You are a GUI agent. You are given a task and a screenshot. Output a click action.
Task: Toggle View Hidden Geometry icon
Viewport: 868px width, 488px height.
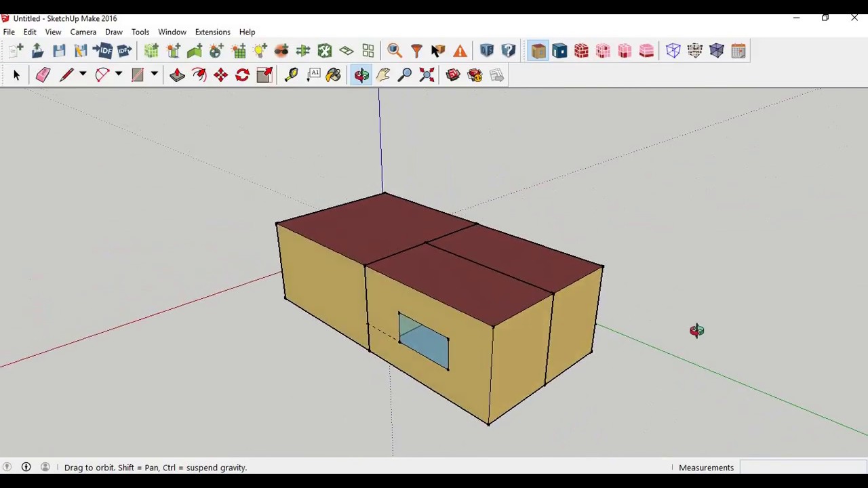[694, 51]
